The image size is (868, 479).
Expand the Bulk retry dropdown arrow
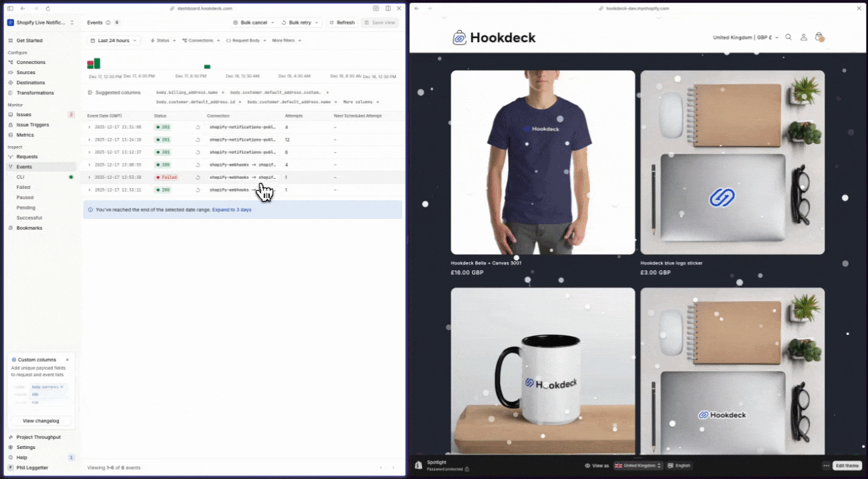(316, 22)
